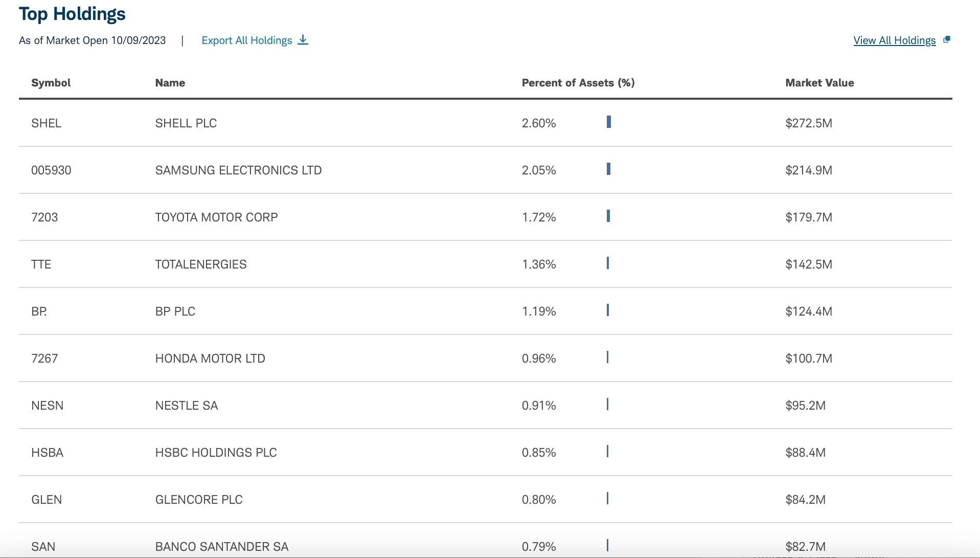980x558 pixels.
Task: Click the Top Holdings heading
Action: pyautogui.click(x=72, y=14)
